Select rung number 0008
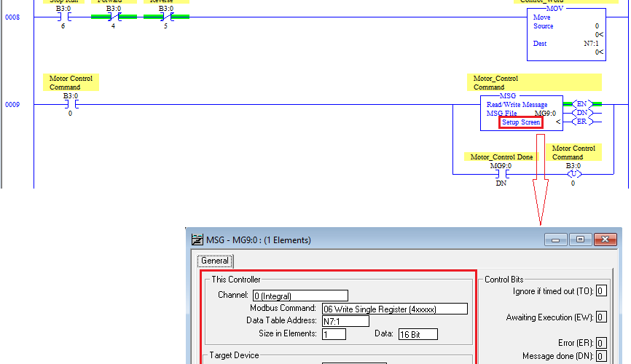 [x=12, y=17]
